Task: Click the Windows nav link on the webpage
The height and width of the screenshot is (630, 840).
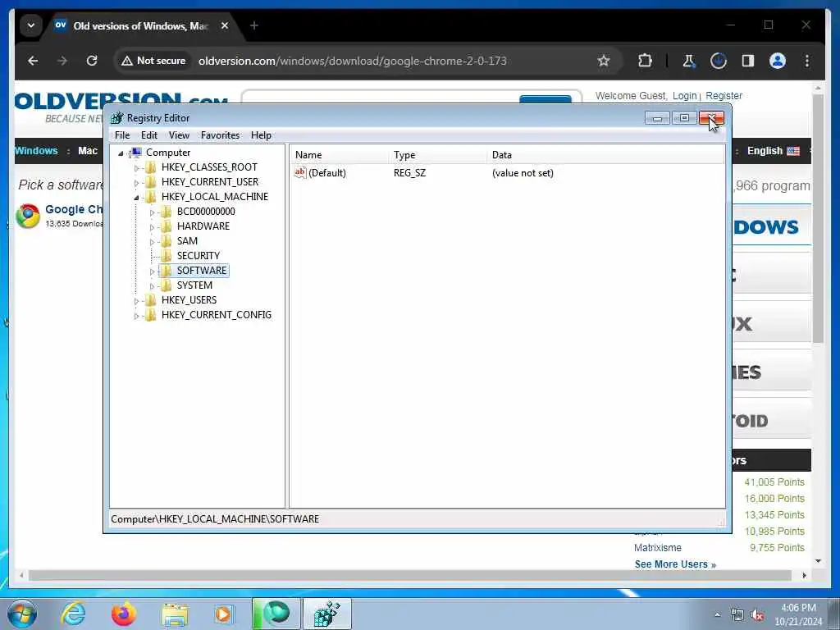Action: [x=36, y=151]
